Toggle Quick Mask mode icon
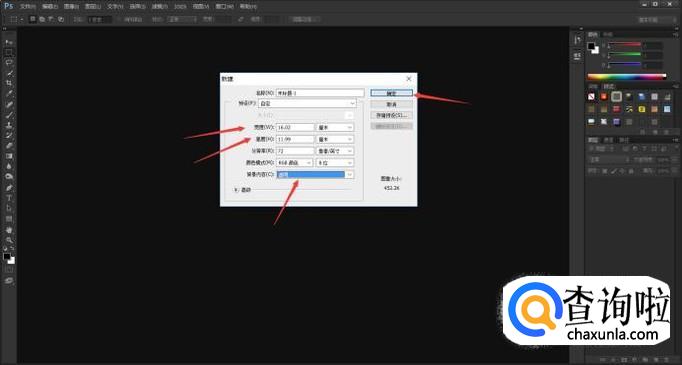Viewport: 682px width, 365px height. point(9,270)
